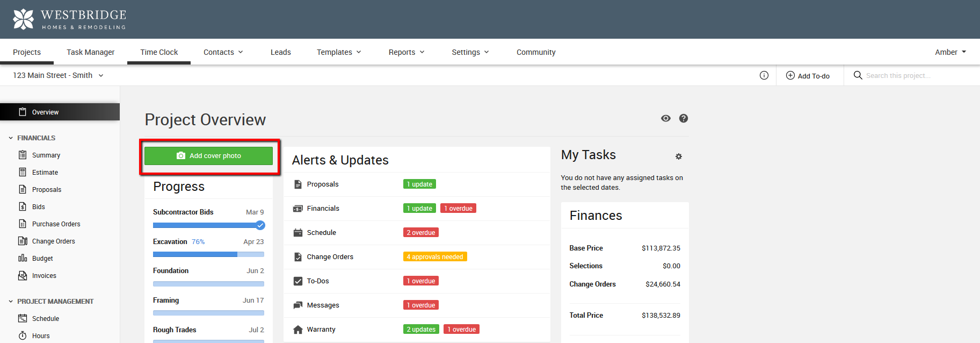Click the Hours clock icon in sidebar

click(x=23, y=335)
